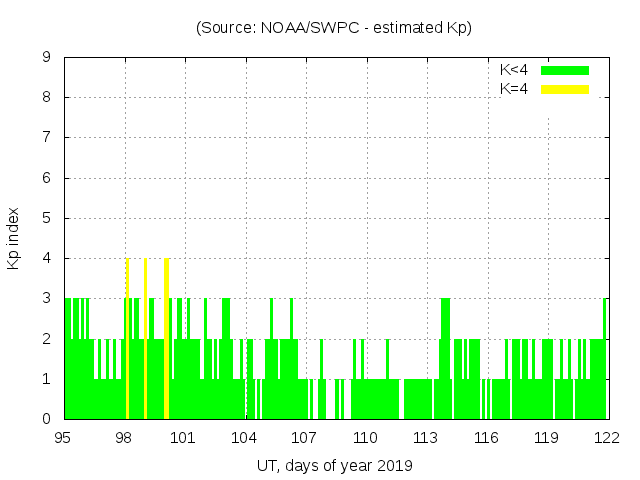
Task: Click the NOAA/SWPC source title text
Action: 334,28
